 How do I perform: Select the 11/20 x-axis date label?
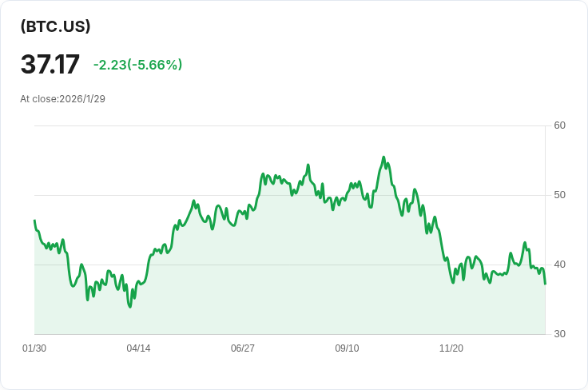(x=451, y=348)
